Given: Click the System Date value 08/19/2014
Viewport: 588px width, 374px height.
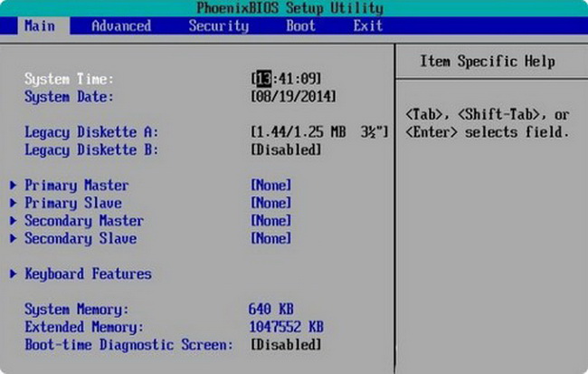Looking at the screenshot, I should tap(294, 97).
